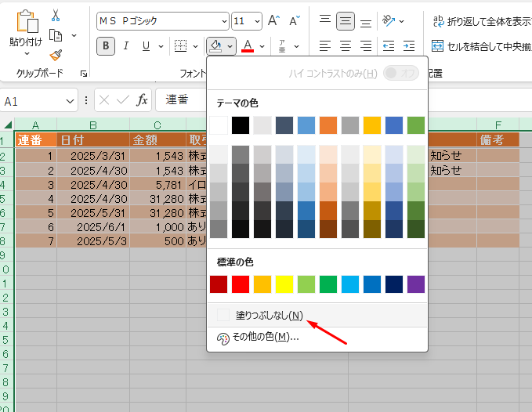The width and height of the screenshot is (532, 412).
Task: Click the Font Color icon
Action: pos(248,45)
